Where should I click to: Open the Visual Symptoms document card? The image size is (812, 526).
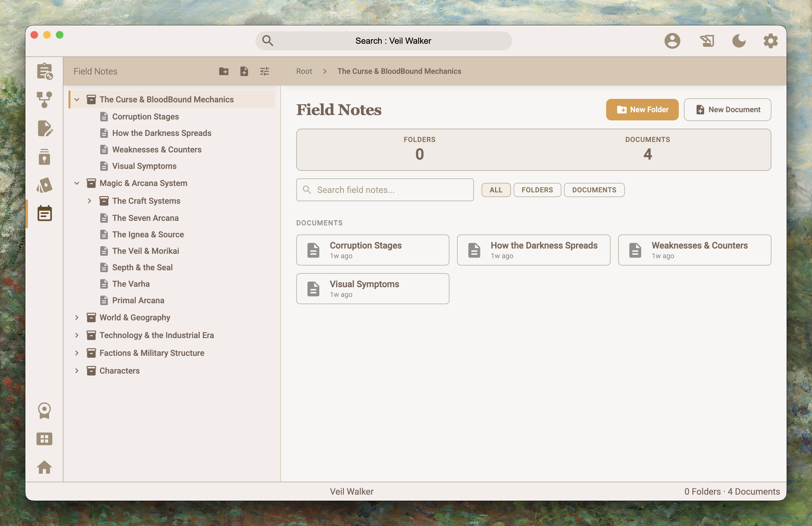(373, 288)
